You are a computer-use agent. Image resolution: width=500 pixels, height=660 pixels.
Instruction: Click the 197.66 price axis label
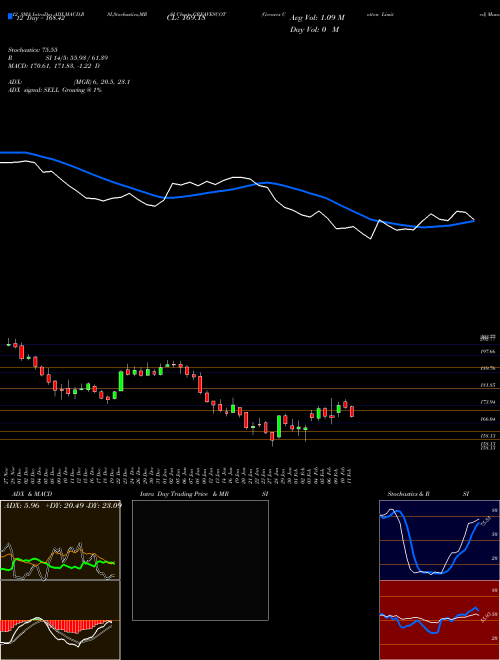[488, 351]
